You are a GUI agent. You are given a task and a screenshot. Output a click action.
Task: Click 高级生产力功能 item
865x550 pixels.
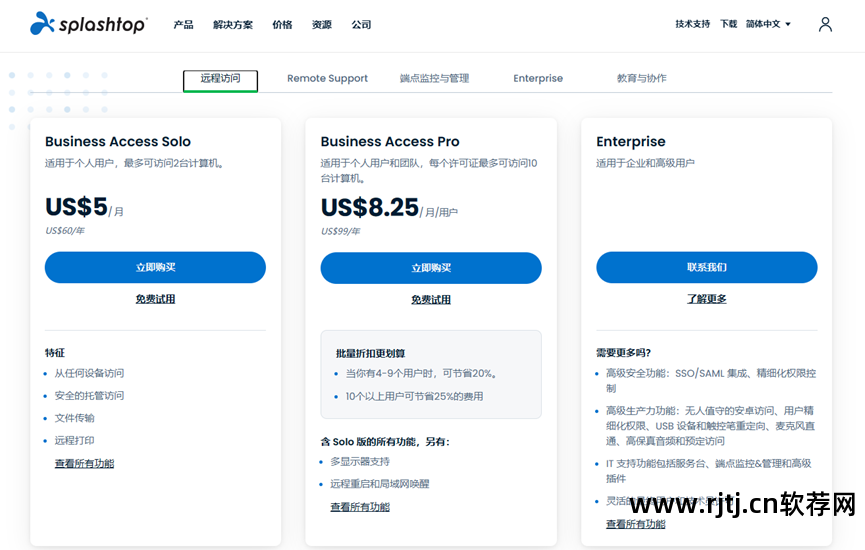(711, 426)
